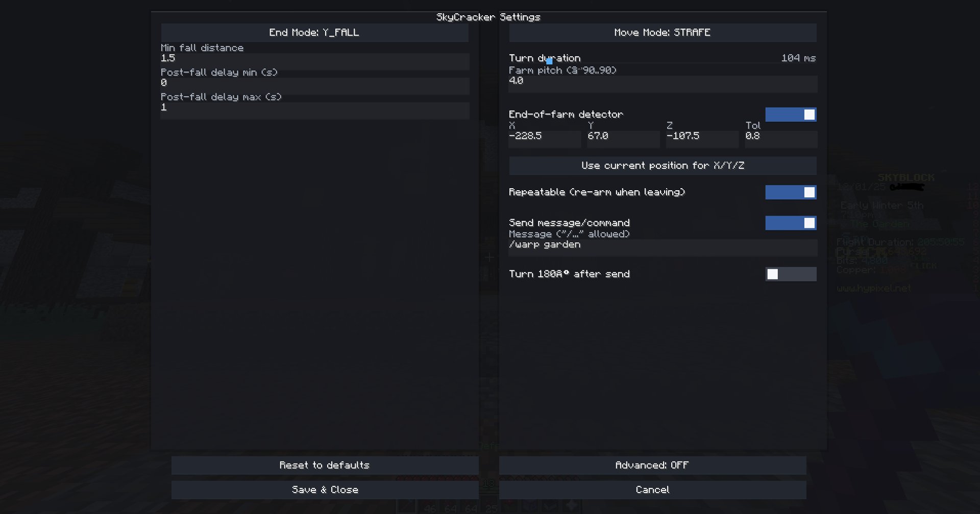Image resolution: width=980 pixels, height=514 pixels.
Task: Select the Post-fall delay max field
Action: coord(314,110)
